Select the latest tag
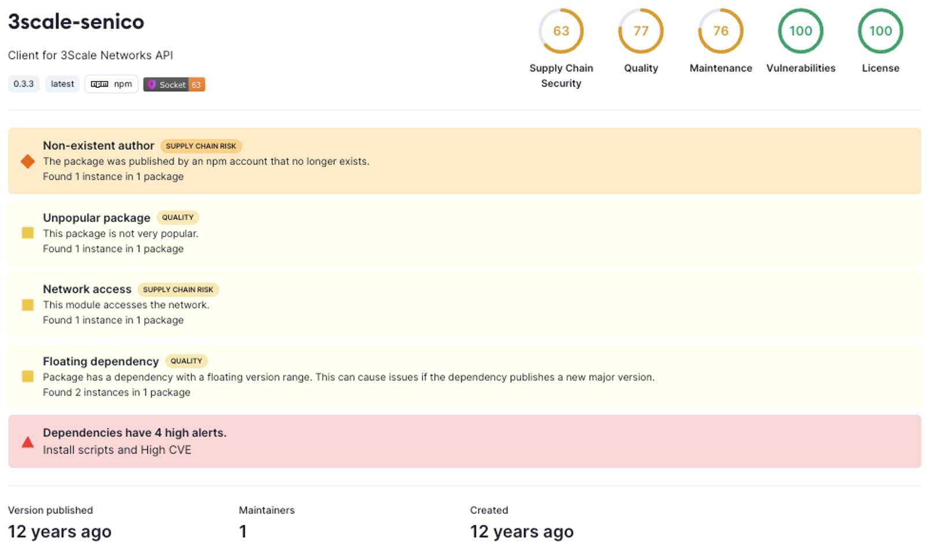The width and height of the screenshot is (926, 560). (63, 84)
